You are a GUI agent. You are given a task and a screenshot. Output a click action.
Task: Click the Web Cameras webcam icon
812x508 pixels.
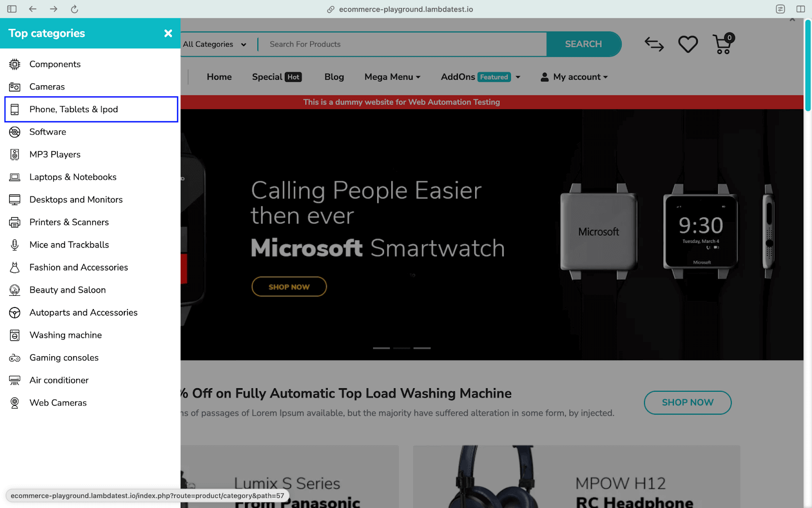15,403
